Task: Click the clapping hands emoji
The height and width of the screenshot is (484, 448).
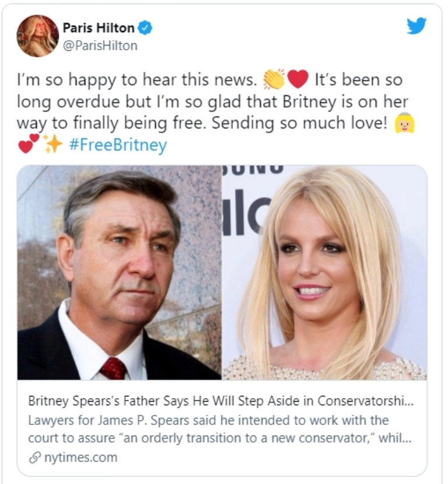Action: (273, 79)
